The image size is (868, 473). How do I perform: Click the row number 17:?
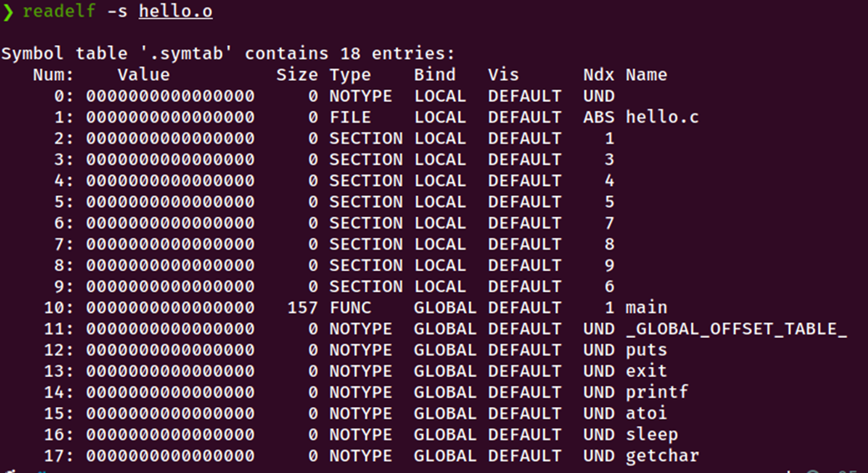coord(58,455)
